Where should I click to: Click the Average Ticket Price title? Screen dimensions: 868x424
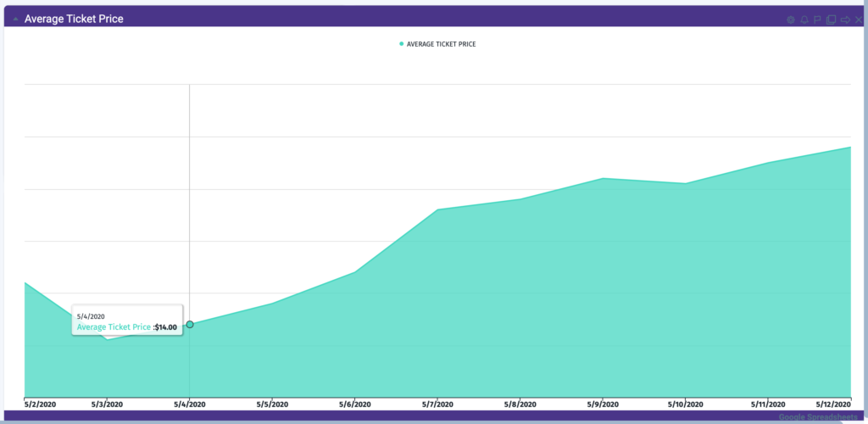tap(74, 19)
